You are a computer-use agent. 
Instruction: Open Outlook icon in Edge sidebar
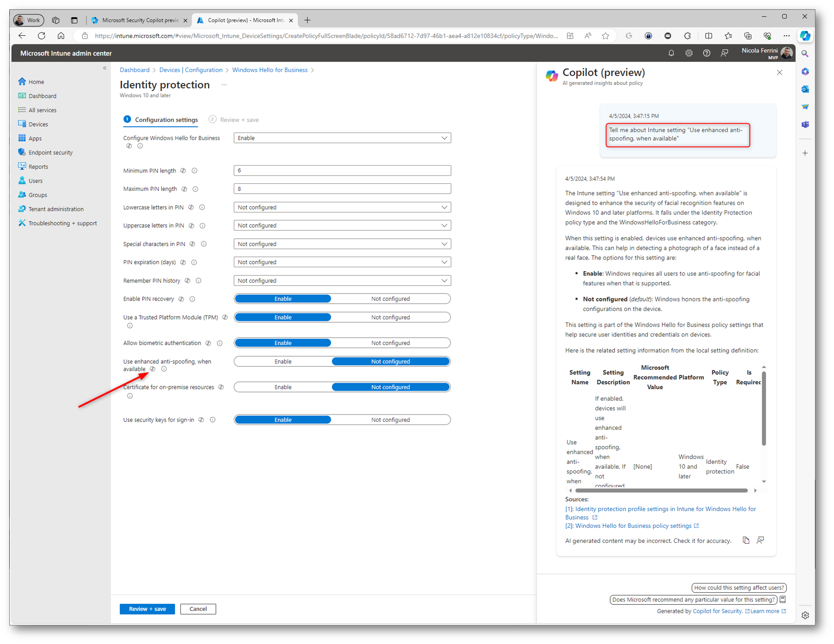pos(805,89)
